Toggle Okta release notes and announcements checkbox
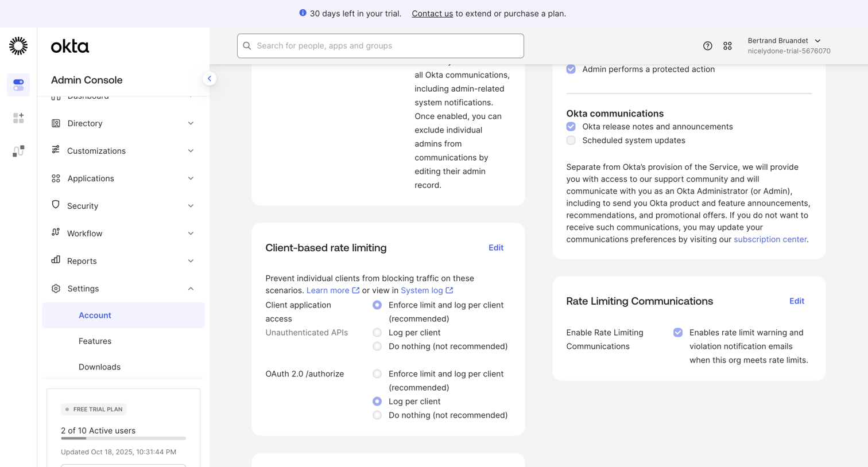This screenshot has width=868, height=467. 571,126
